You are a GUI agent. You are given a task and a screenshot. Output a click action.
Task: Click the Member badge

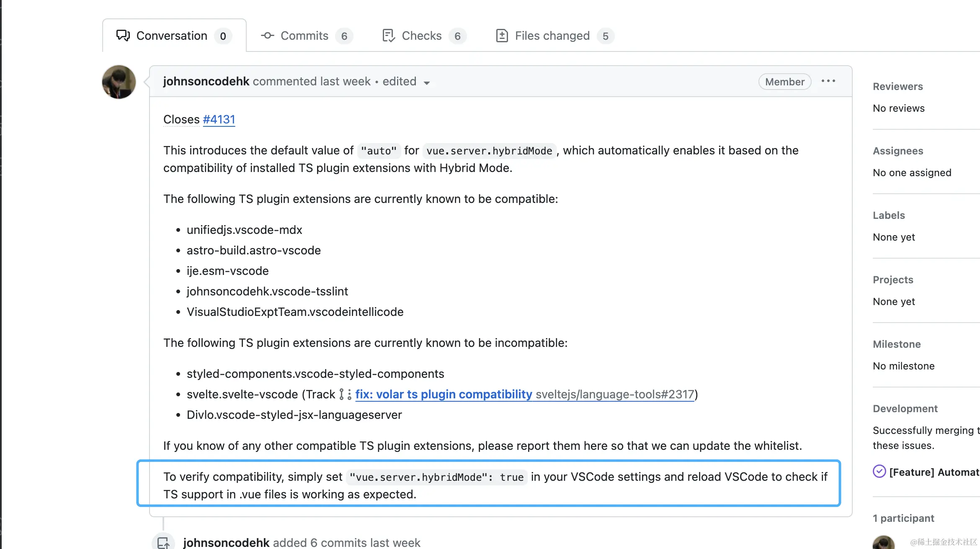pyautogui.click(x=784, y=82)
